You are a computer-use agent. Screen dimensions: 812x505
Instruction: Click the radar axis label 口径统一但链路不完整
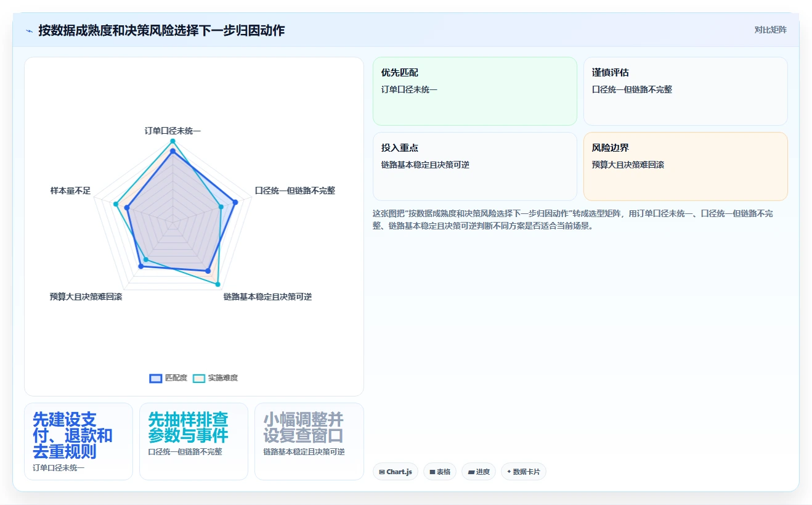(295, 191)
